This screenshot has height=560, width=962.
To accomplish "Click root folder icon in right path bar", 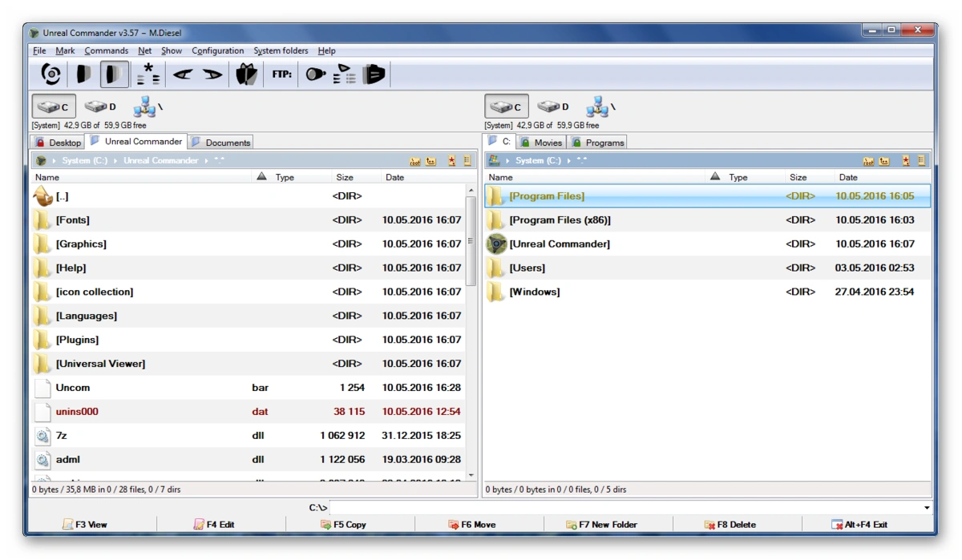I will pyautogui.click(x=868, y=161).
